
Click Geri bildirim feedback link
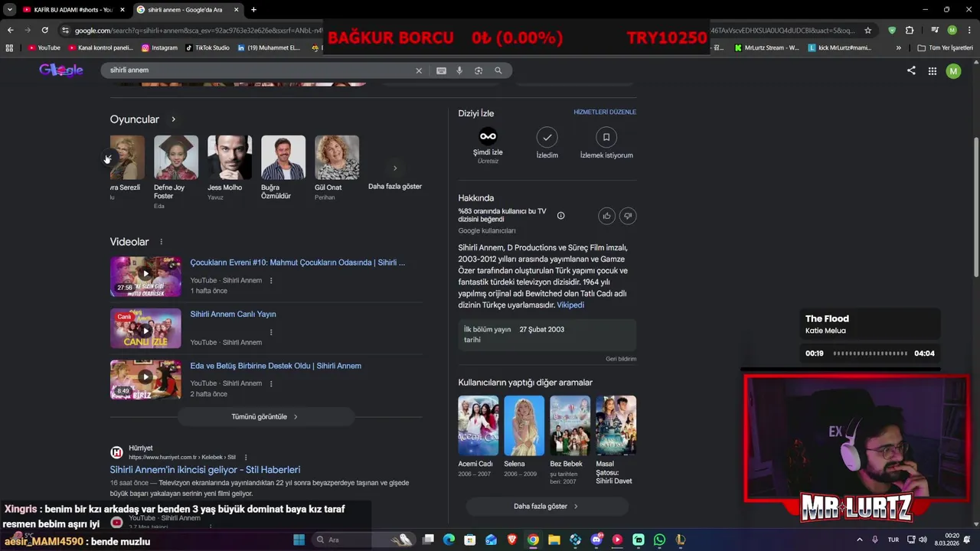pyautogui.click(x=621, y=359)
